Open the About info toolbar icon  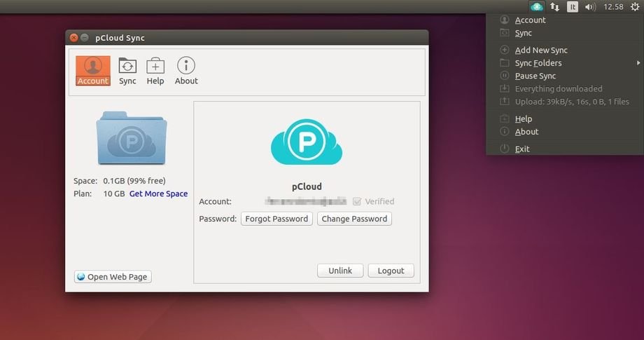coord(186,71)
